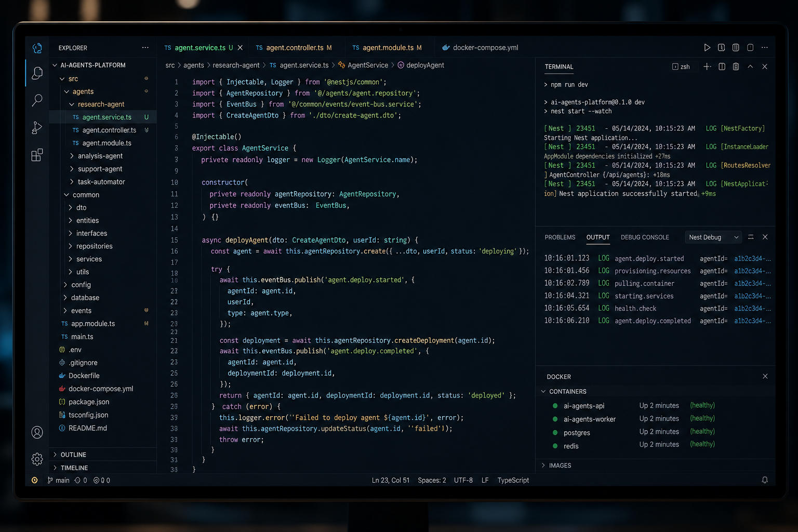The width and height of the screenshot is (798, 532).
Task: Add a new terminal with plus icon
Action: pyautogui.click(x=707, y=66)
